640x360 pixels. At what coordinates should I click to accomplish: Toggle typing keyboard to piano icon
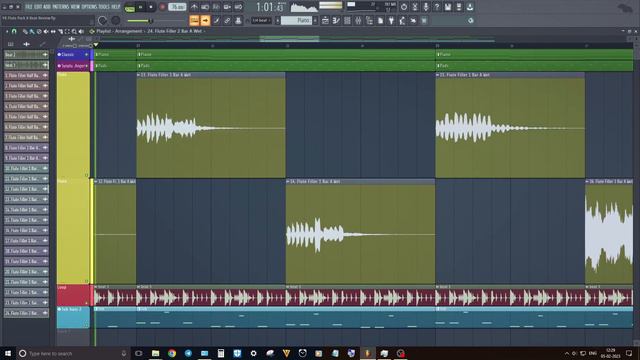(x=194, y=20)
